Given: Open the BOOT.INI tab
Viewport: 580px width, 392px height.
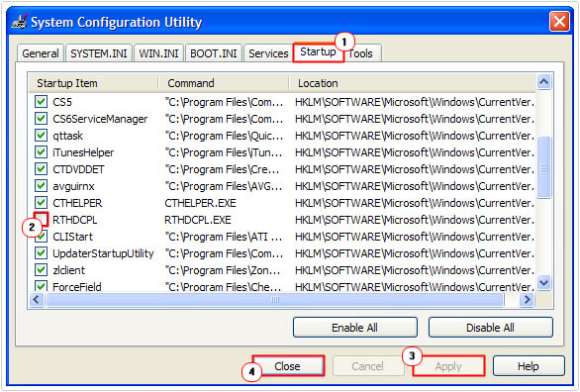Looking at the screenshot, I should (214, 53).
